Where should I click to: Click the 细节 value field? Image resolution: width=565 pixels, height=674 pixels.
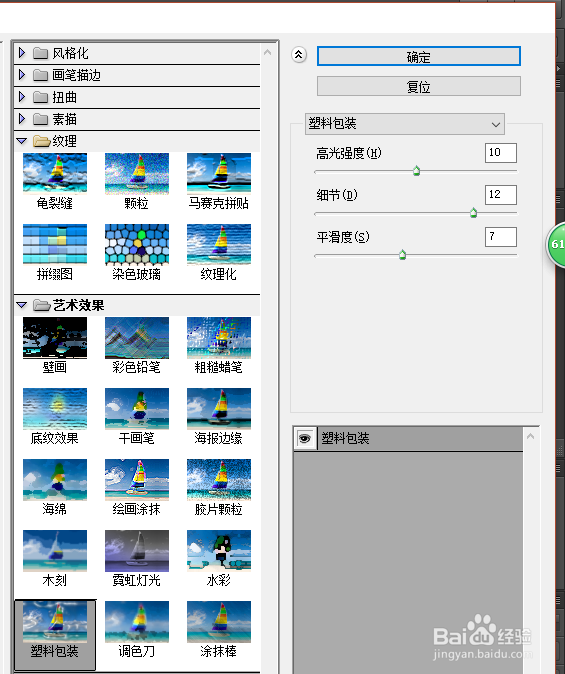point(501,194)
